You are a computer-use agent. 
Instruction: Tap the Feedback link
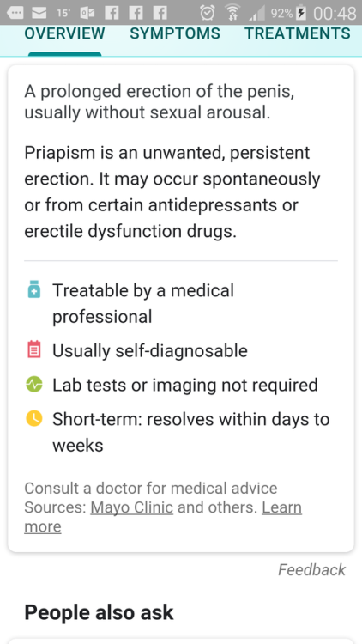(x=312, y=569)
